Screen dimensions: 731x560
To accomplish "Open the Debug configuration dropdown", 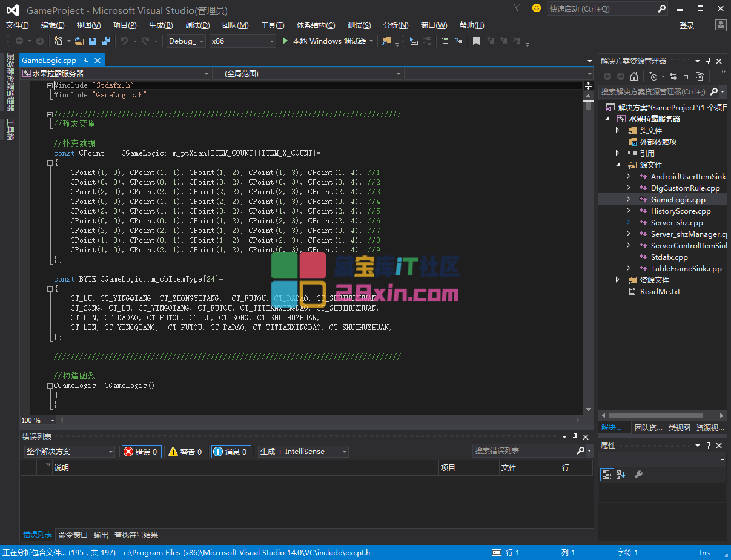I will [x=185, y=41].
